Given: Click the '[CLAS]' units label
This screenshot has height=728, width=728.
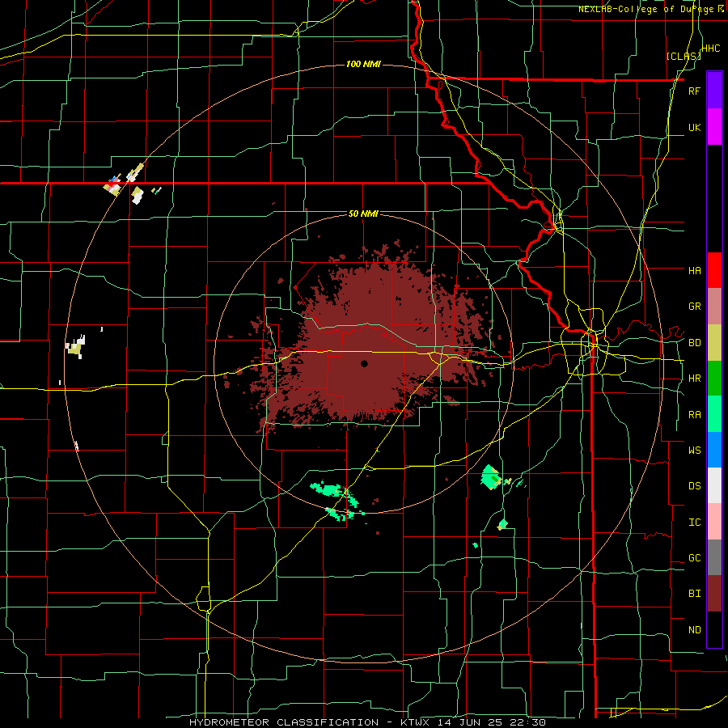Looking at the screenshot, I should (683, 57).
